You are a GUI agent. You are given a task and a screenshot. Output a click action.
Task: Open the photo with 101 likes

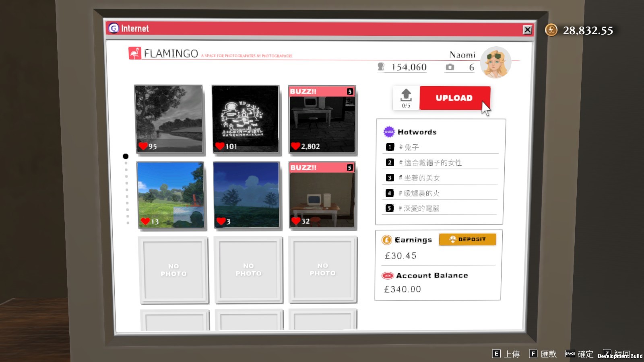(x=246, y=119)
